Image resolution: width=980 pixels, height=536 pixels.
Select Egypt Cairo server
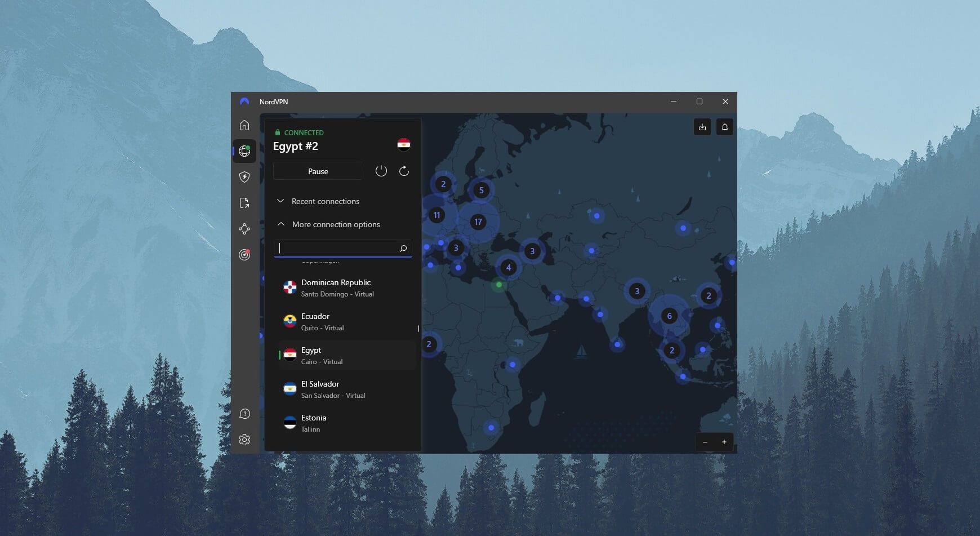pyautogui.click(x=346, y=355)
